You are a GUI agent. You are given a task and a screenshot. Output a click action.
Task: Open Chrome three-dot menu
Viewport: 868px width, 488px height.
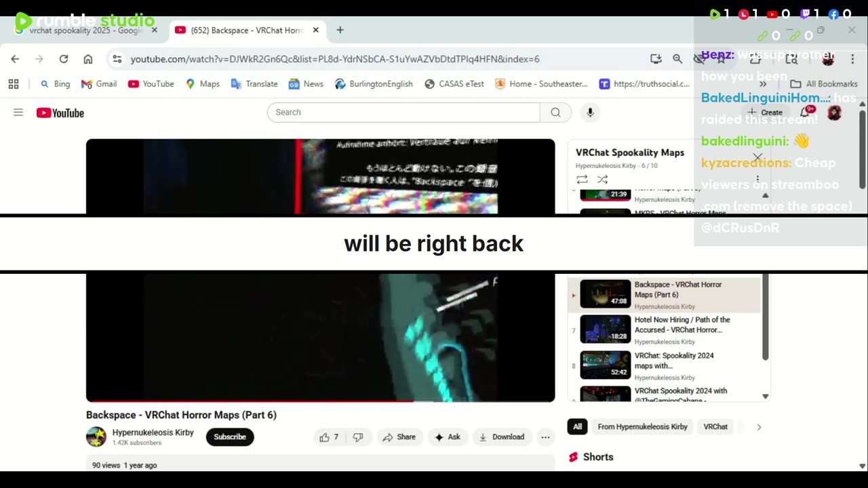click(x=852, y=59)
